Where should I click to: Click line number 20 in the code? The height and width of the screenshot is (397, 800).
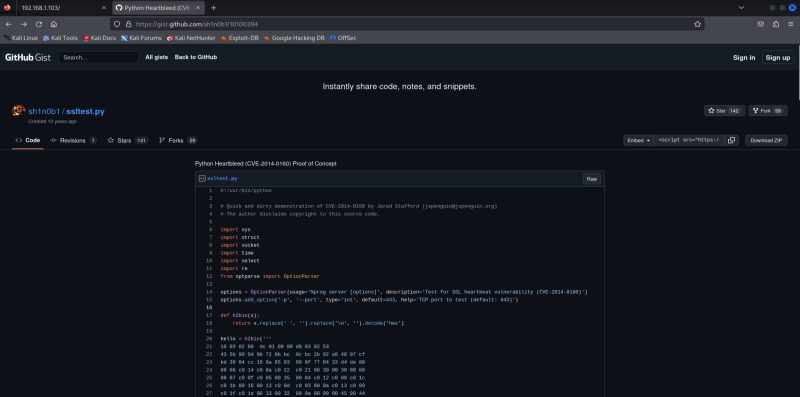coord(209,339)
